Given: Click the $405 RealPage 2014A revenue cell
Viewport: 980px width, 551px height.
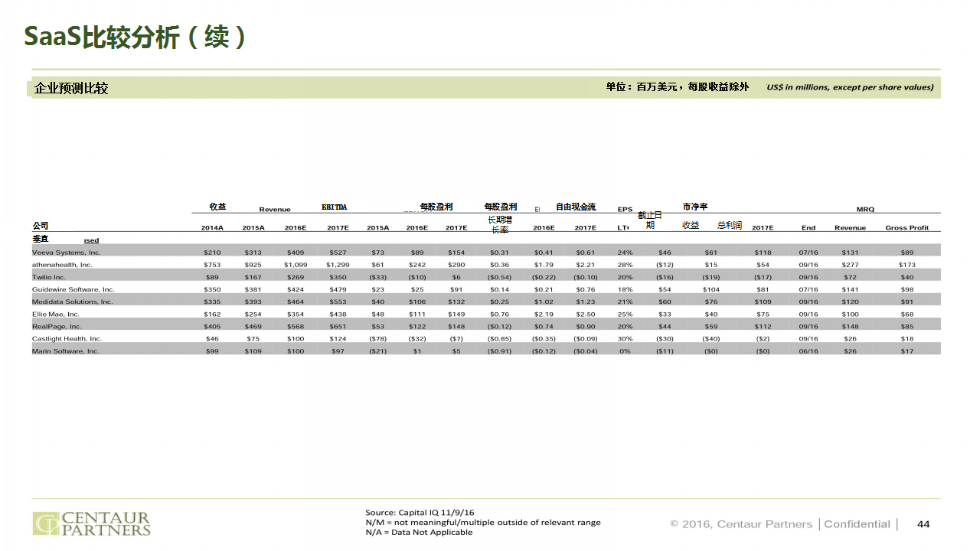Looking at the screenshot, I should 212,326.
